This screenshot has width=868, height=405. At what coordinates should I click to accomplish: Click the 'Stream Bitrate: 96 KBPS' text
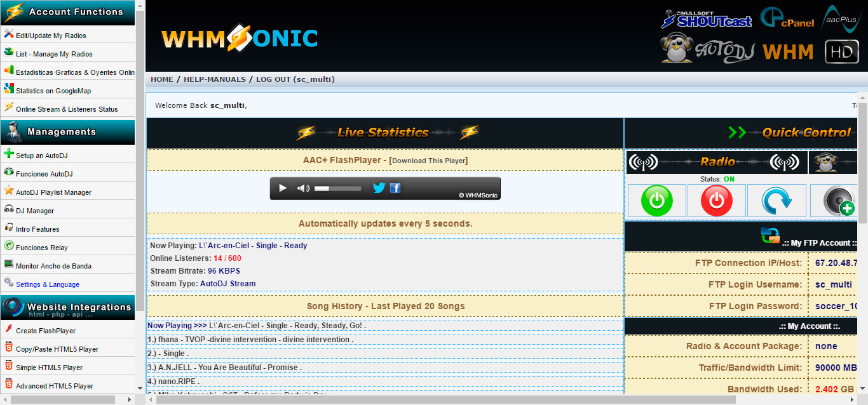tap(195, 271)
